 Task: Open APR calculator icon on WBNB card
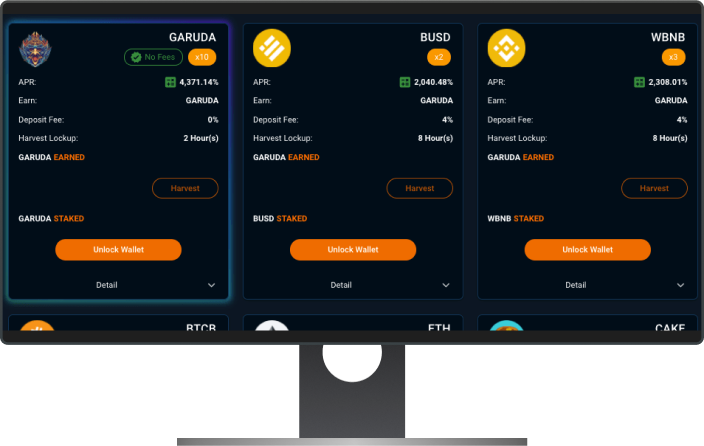[639, 82]
